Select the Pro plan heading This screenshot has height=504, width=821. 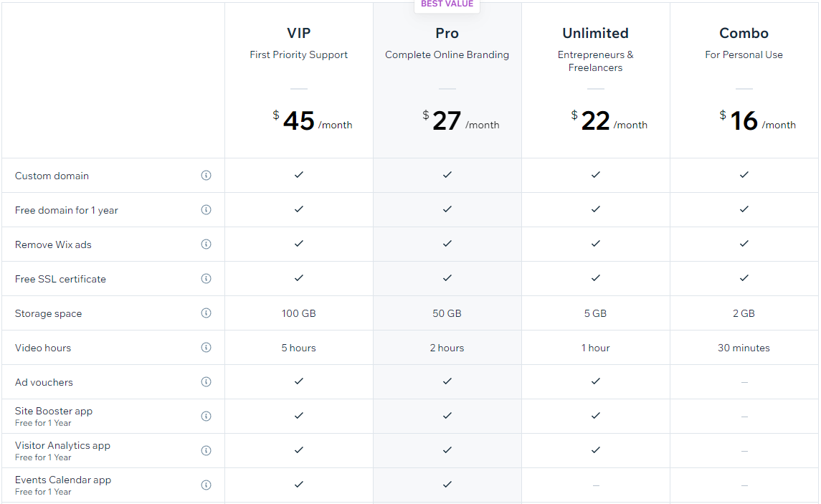click(x=447, y=33)
